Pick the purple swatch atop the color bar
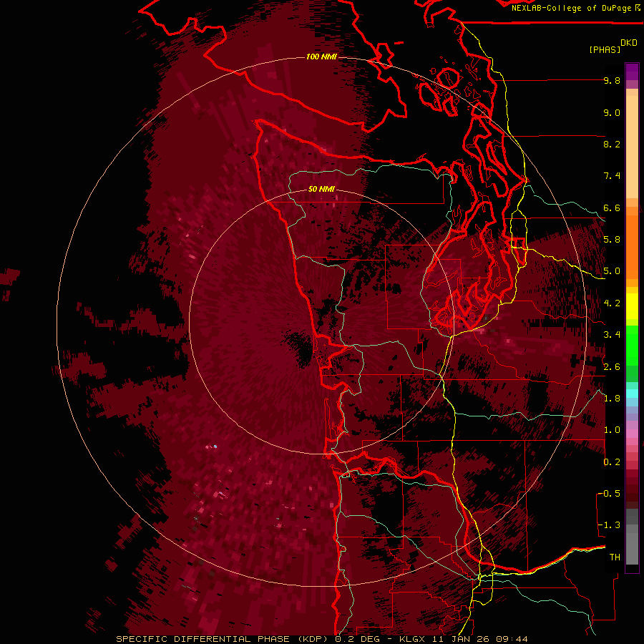The image size is (644, 644). [632, 72]
